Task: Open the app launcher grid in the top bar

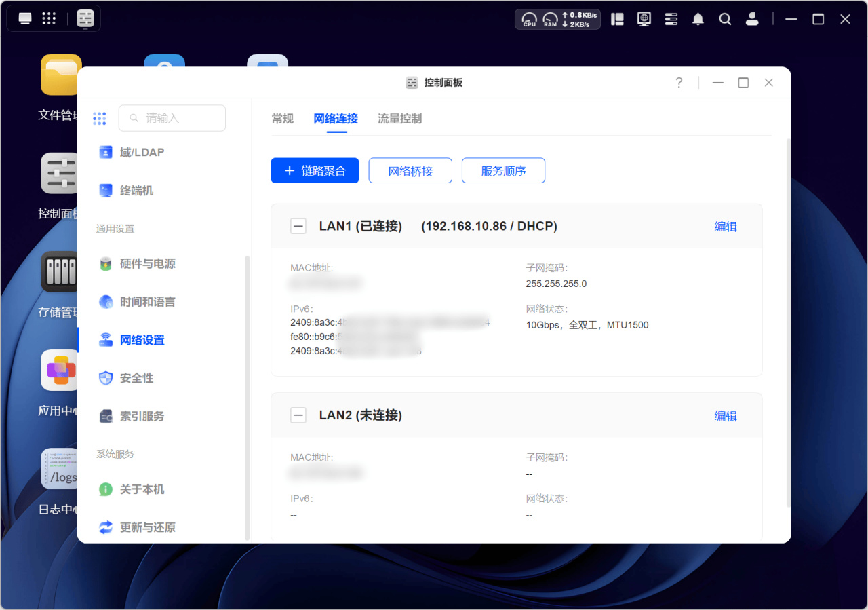Action: click(49, 18)
